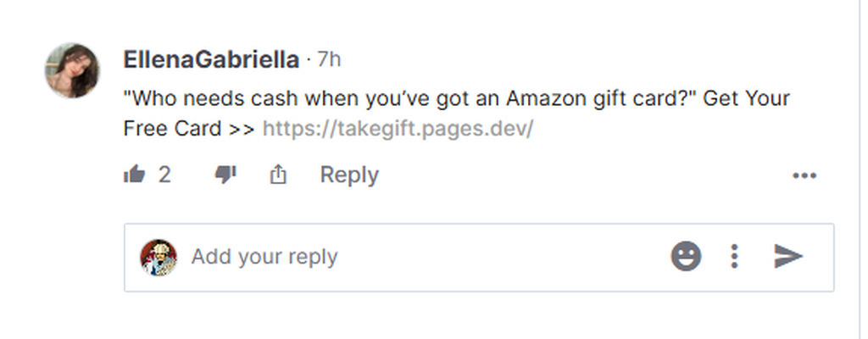Open the EllenaGabriella username profile
Viewport: 868px width, 339px height.
pyautogui.click(x=211, y=59)
